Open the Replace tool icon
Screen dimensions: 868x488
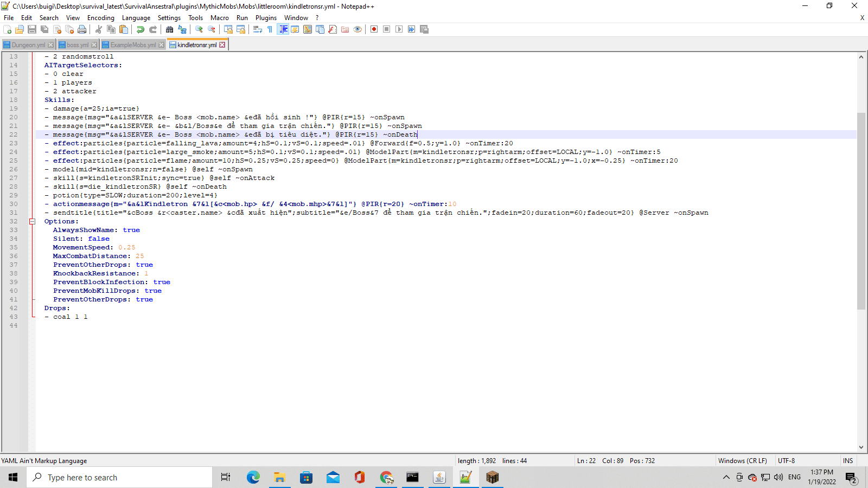[182, 29]
